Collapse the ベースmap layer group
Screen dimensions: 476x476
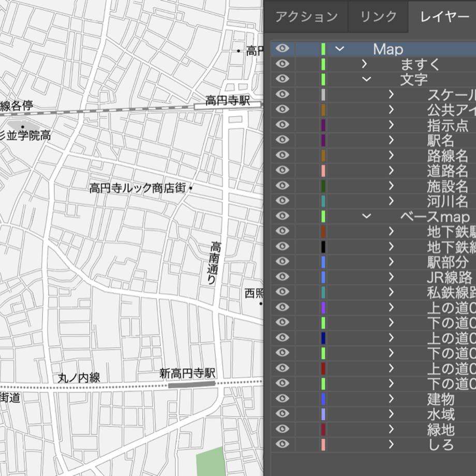pos(366,216)
